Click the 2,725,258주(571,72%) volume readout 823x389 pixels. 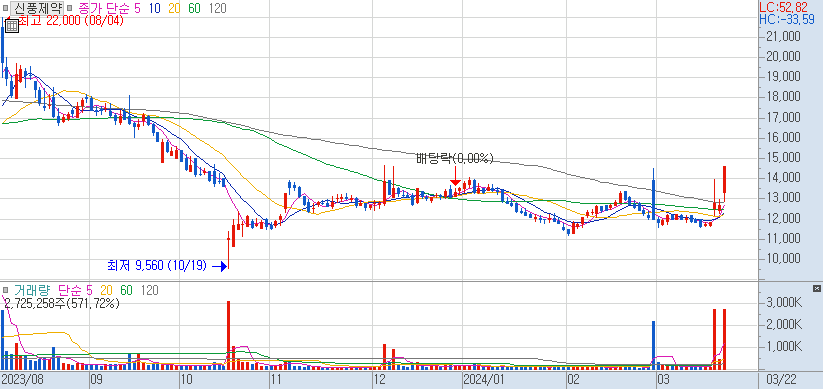(x=61, y=303)
